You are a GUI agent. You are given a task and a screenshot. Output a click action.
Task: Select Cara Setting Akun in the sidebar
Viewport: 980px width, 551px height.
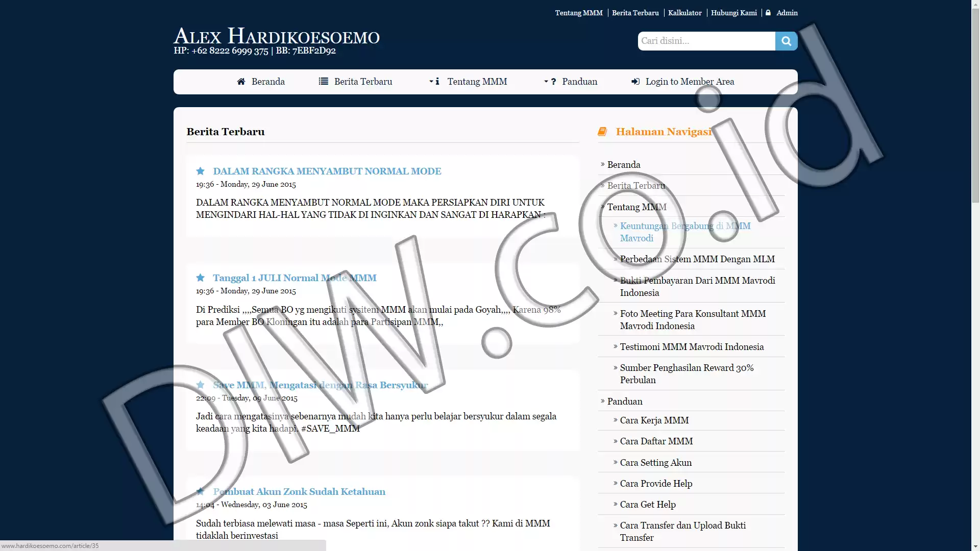pos(655,463)
